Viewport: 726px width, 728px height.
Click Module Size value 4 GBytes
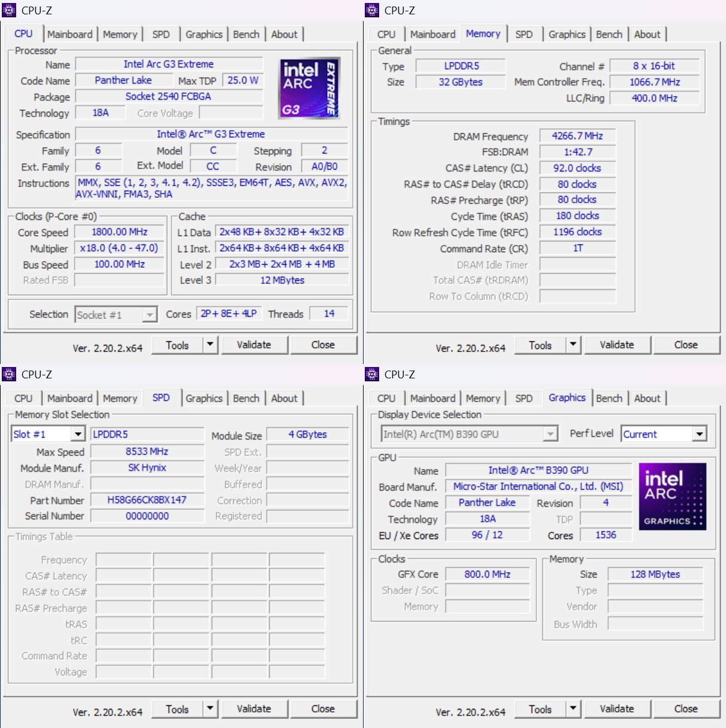coord(307,435)
